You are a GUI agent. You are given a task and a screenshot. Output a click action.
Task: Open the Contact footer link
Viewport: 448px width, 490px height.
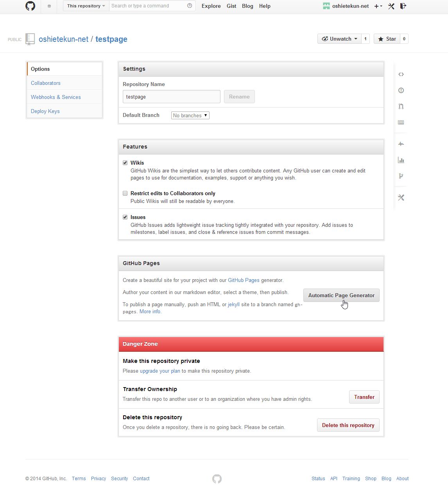click(x=141, y=478)
